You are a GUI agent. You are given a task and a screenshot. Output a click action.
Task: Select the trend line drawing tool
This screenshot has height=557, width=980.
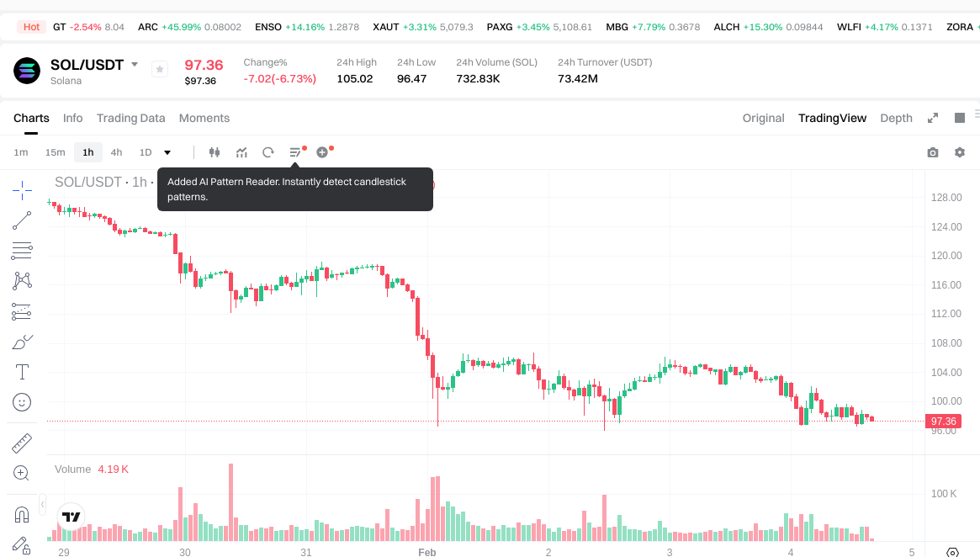pyautogui.click(x=22, y=220)
